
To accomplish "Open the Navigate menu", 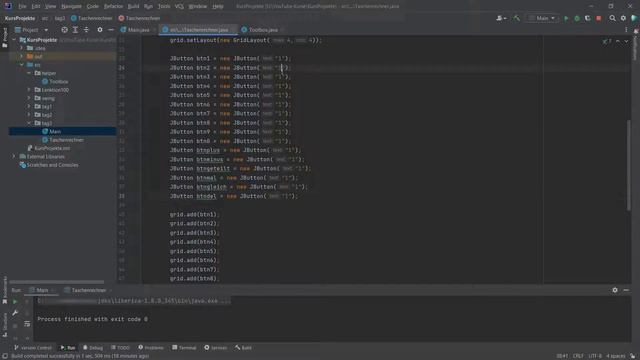I will 71,7.
